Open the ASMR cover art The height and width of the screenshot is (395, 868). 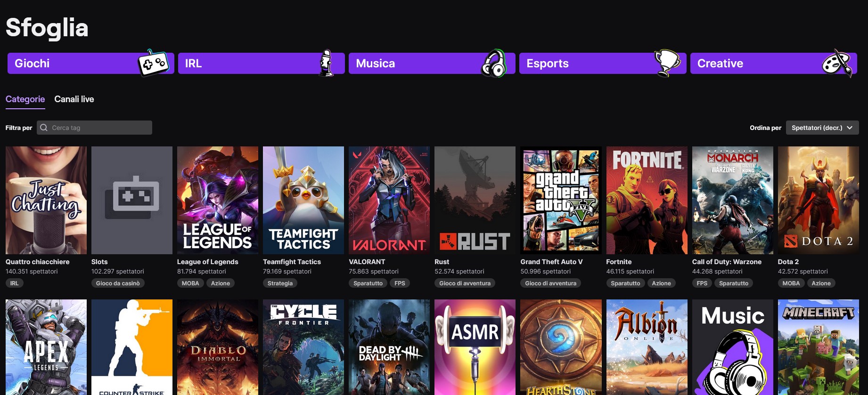(475, 347)
